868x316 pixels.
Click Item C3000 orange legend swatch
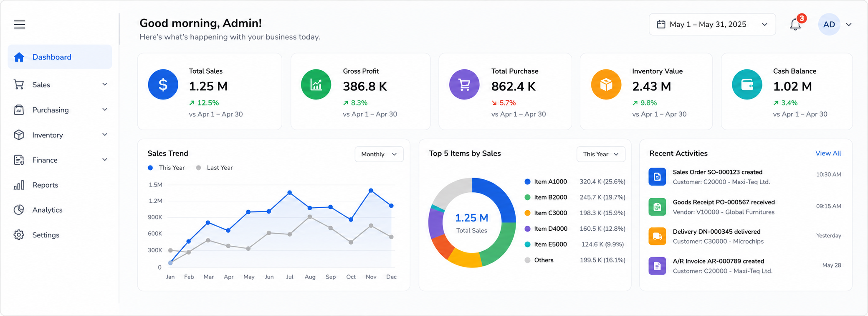[x=527, y=213]
